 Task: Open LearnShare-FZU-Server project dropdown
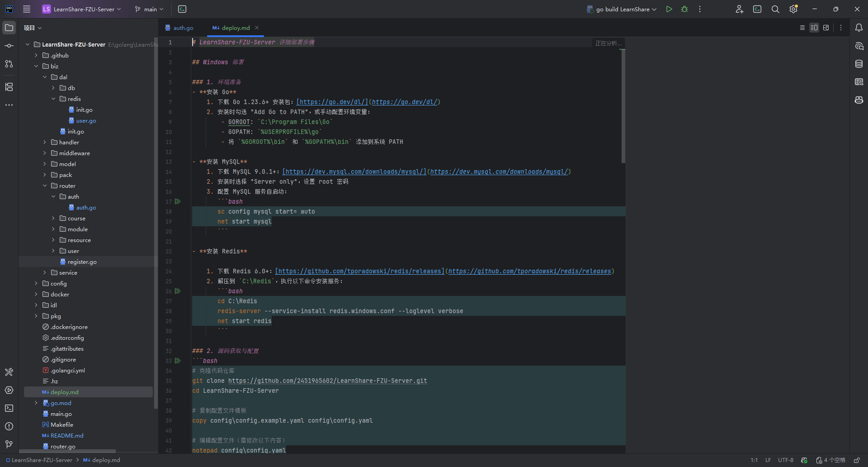[82, 9]
